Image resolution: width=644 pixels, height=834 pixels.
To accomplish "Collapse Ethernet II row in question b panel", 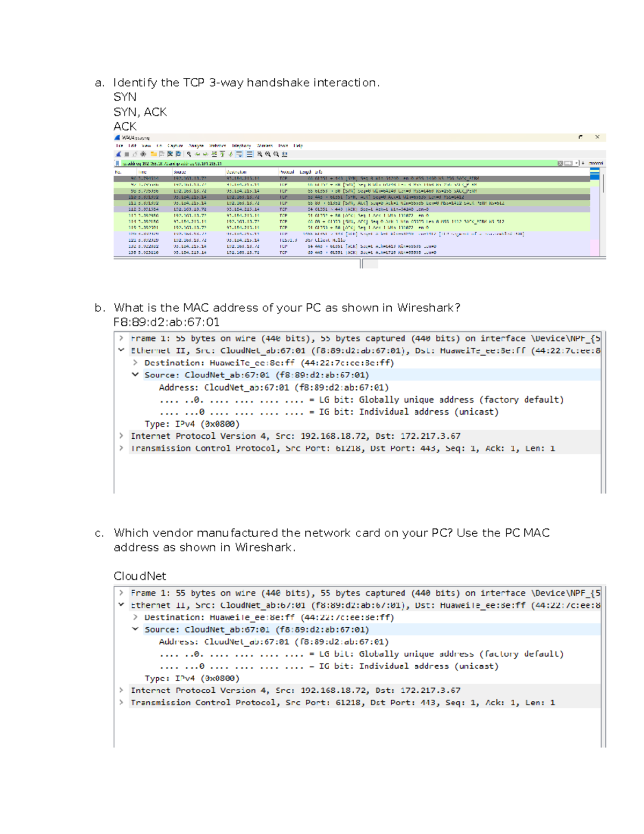I will point(122,350).
